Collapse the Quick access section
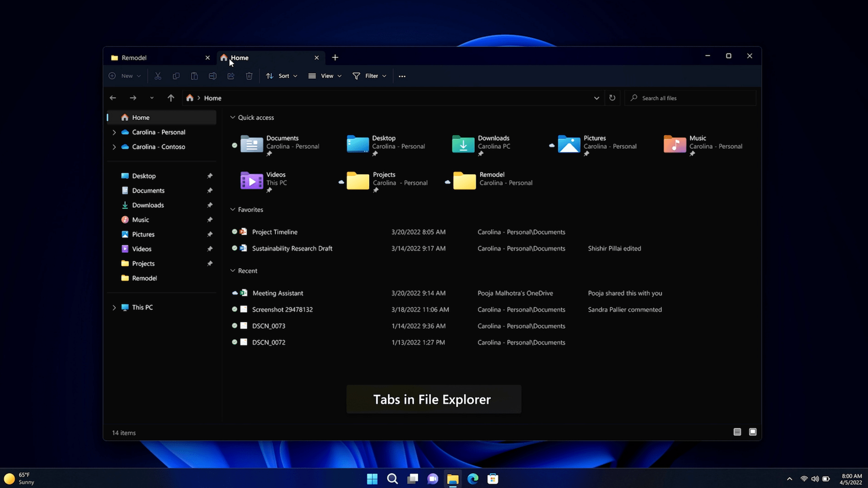 coord(232,117)
